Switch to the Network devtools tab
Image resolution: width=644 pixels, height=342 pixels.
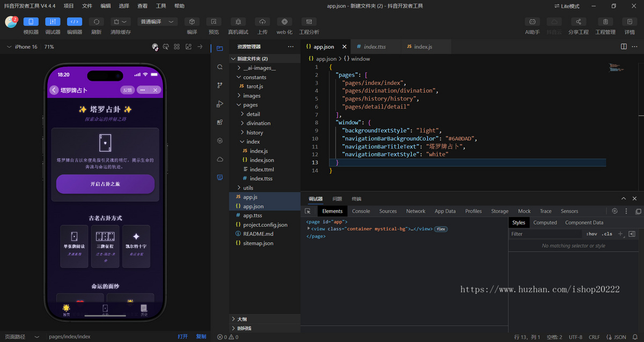(415, 211)
